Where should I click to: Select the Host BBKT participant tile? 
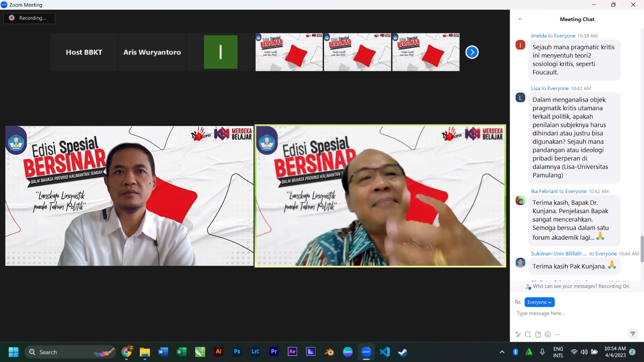point(84,52)
